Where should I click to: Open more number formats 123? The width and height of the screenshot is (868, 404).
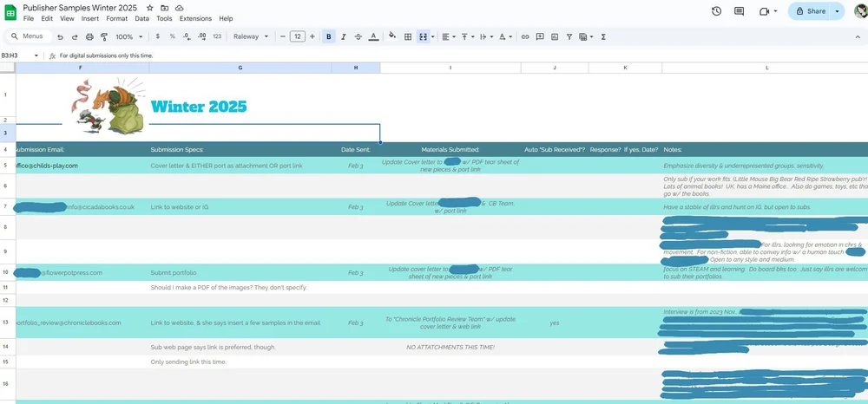click(x=217, y=36)
